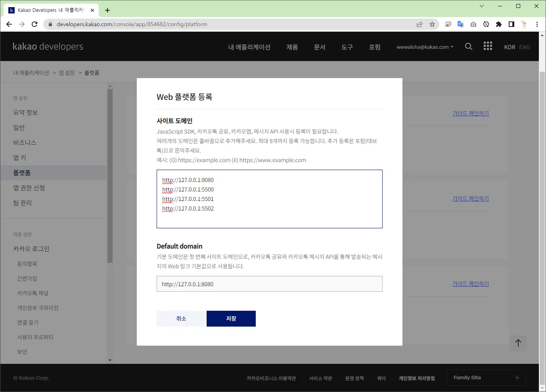The height and width of the screenshot is (392, 546).
Task: Open 연결 끊기 in the sidebar
Action: (28, 322)
